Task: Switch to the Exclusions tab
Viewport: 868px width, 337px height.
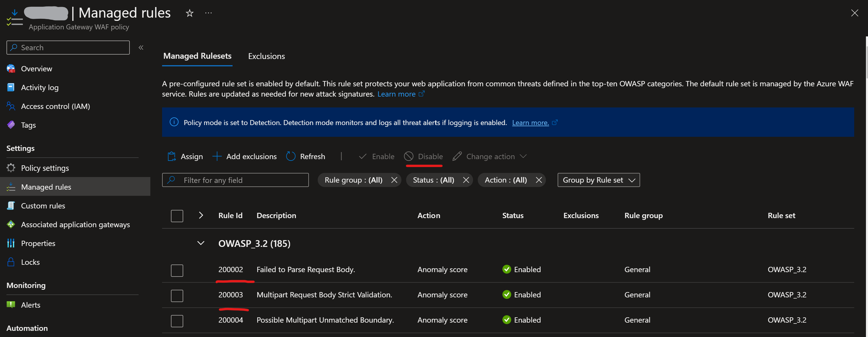Action: click(266, 56)
